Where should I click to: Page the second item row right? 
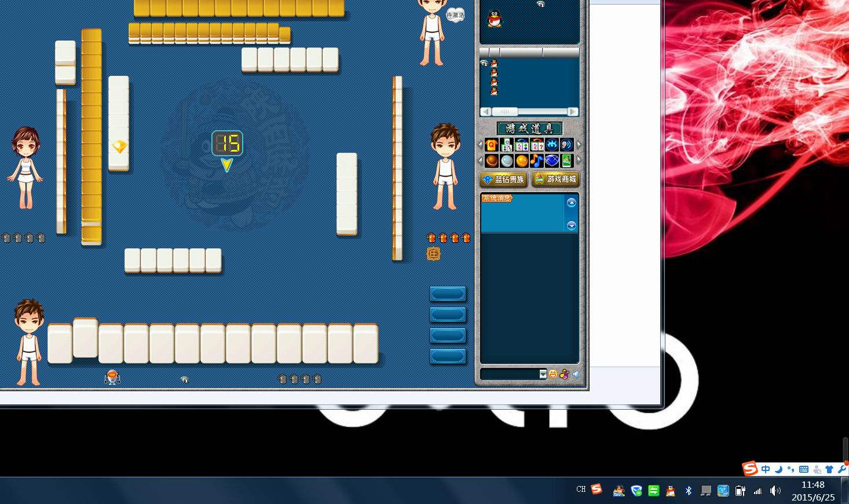click(579, 160)
